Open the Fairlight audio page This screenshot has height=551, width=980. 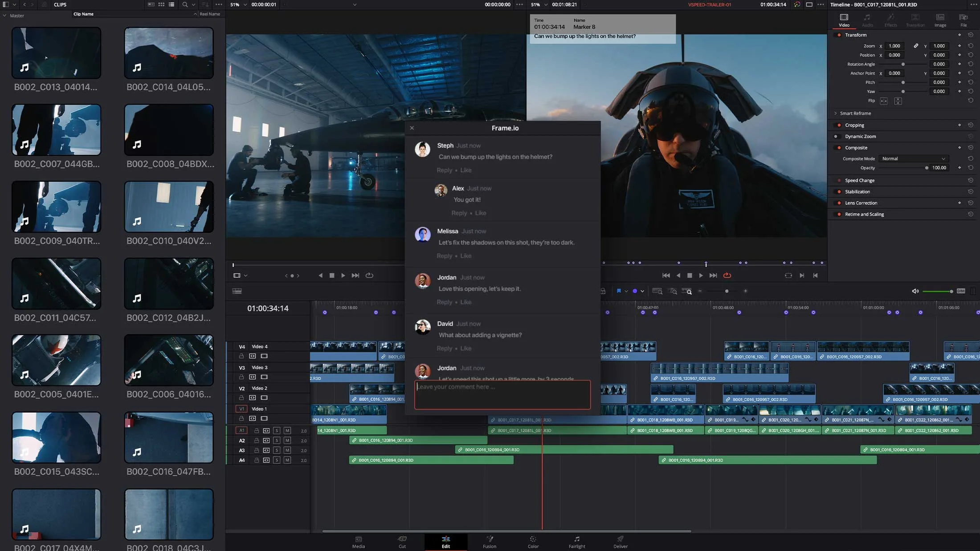[576, 542]
